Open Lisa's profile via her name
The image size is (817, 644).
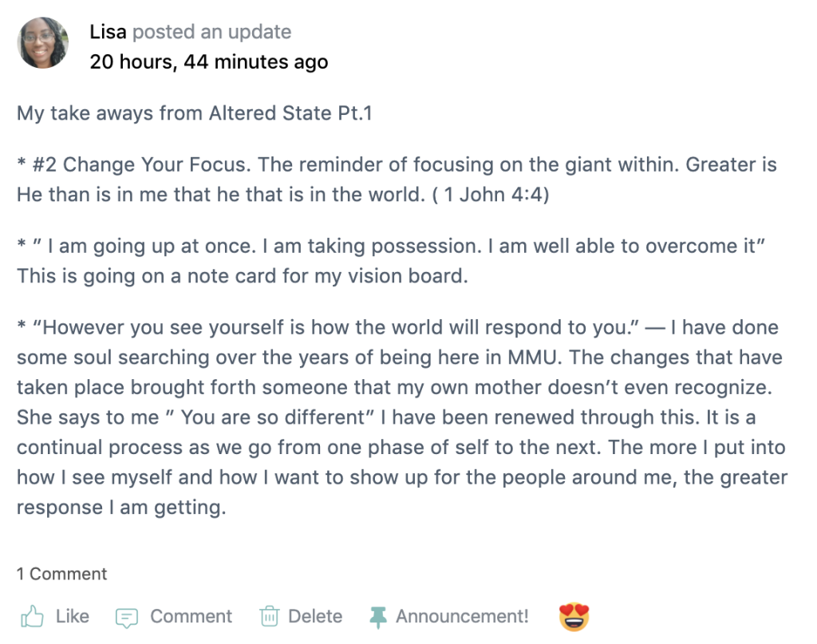coord(108,32)
